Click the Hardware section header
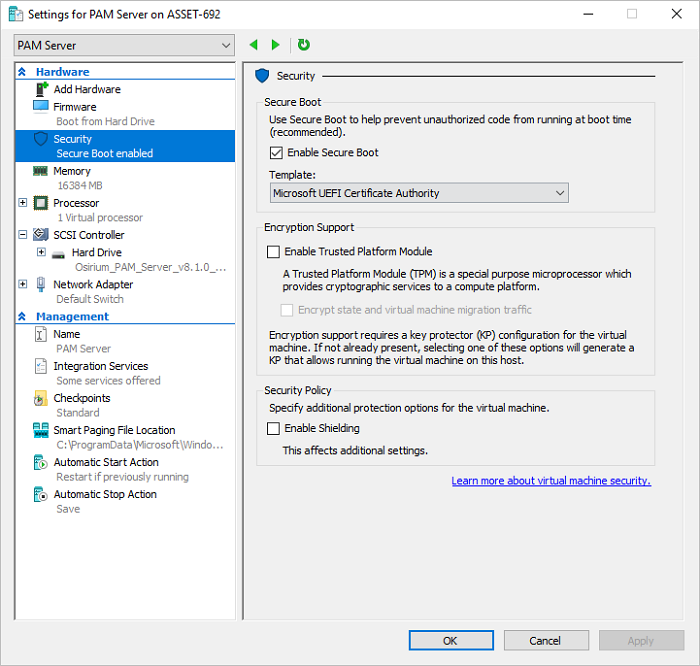Image resolution: width=700 pixels, height=666 pixels. click(x=62, y=72)
